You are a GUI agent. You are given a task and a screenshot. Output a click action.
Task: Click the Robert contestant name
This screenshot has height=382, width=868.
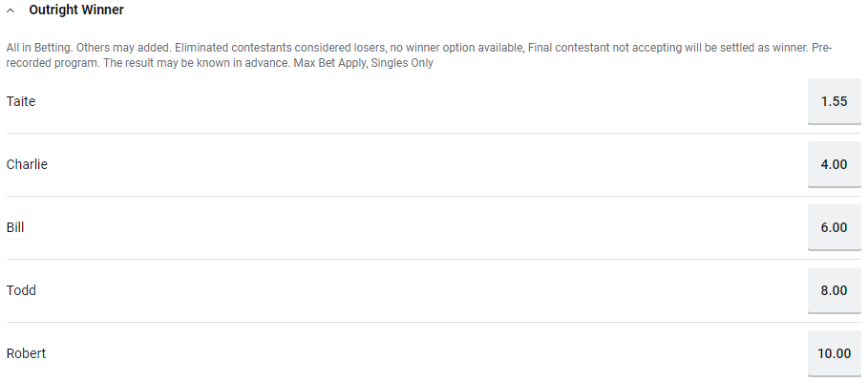(26, 353)
